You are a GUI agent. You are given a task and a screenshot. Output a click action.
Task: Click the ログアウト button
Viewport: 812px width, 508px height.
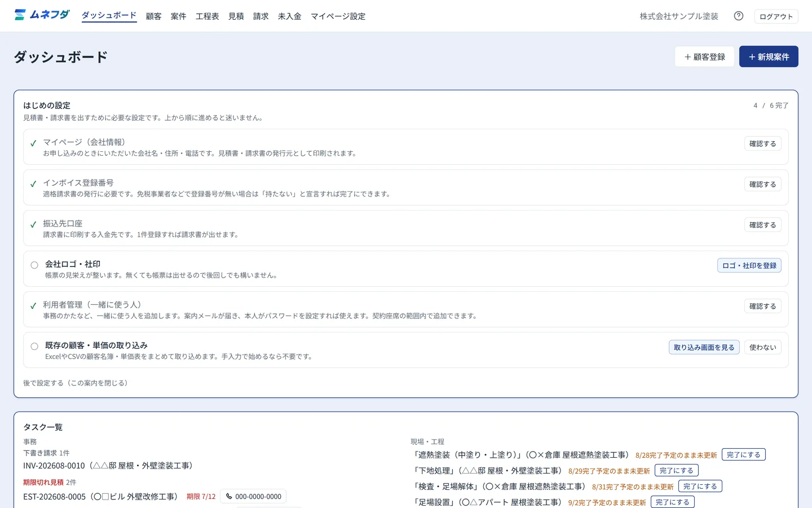[776, 16]
